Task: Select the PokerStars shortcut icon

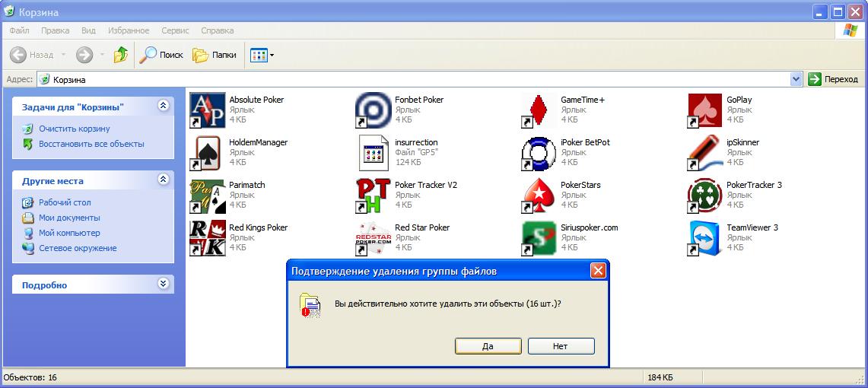Action: point(539,196)
